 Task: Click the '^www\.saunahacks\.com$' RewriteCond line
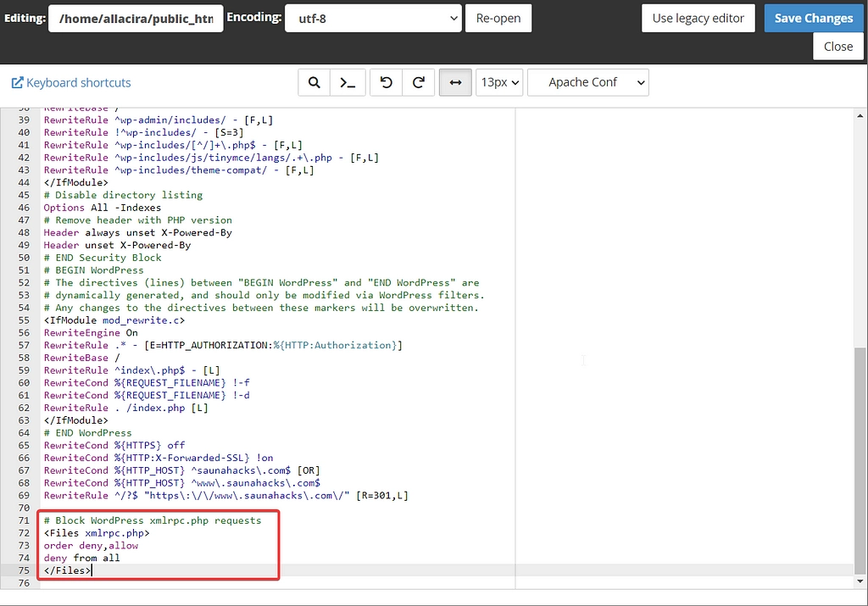click(x=181, y=483)
